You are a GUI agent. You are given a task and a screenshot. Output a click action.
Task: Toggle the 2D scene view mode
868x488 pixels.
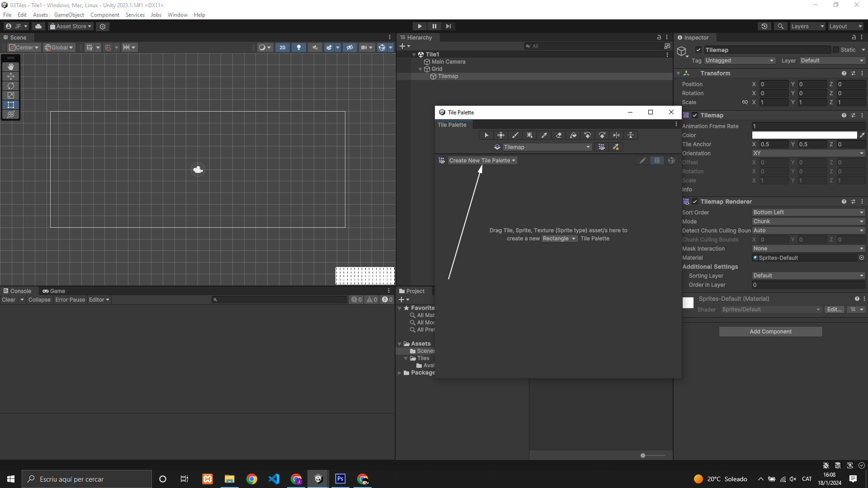click(283, 47)
